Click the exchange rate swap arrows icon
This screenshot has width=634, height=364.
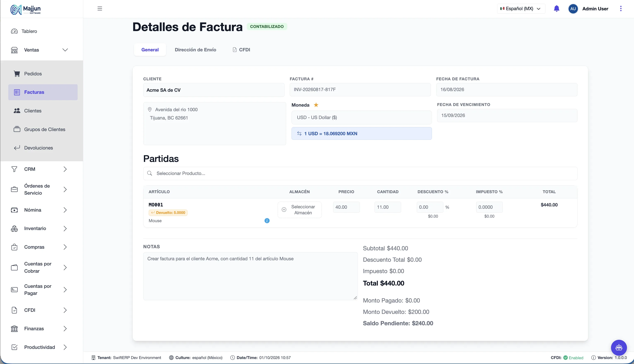coord(299,134)
